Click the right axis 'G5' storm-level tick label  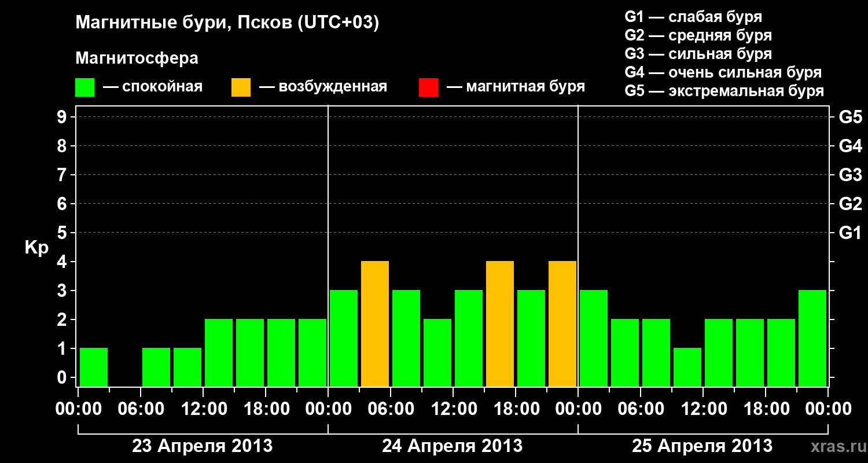[x=851, y=117]
